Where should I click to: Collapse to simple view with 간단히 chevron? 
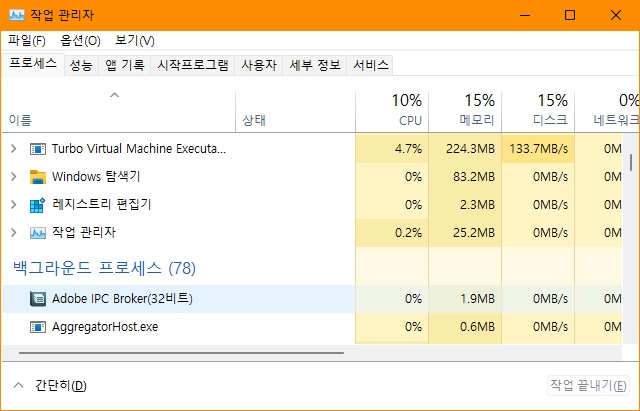(x=18, y=385)
